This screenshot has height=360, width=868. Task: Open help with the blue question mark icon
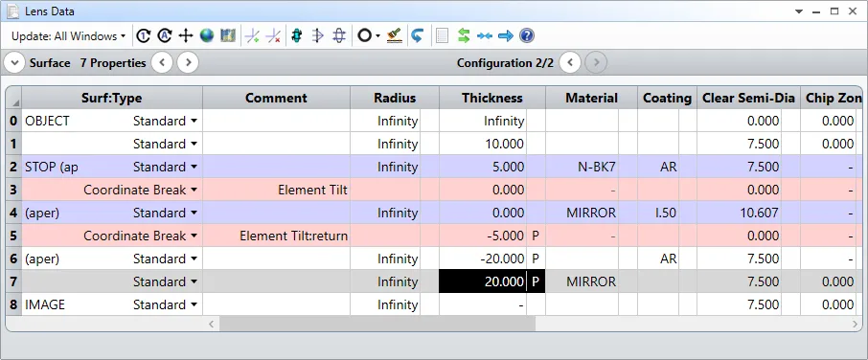coord(527,36)
